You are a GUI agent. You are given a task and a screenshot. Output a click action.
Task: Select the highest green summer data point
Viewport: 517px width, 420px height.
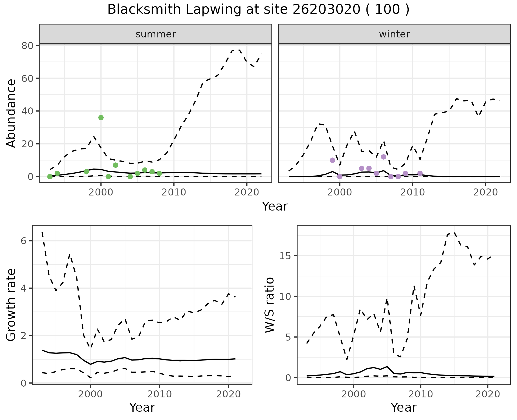(101, 118)
